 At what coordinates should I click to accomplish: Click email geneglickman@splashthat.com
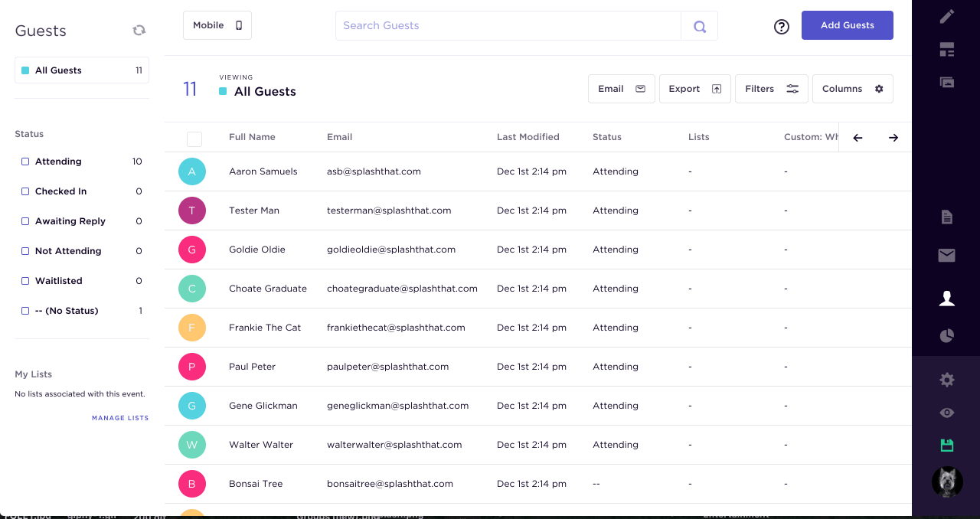(397, 406)
